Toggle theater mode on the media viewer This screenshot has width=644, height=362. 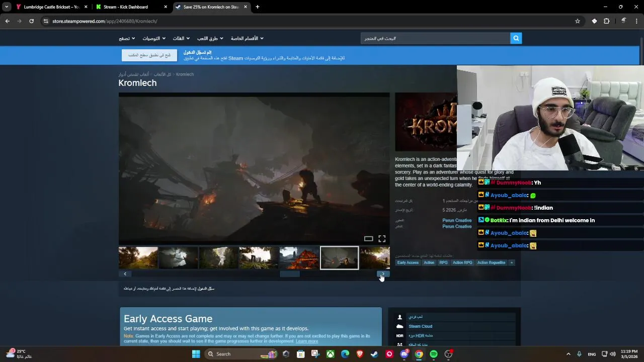click(368, 239)
